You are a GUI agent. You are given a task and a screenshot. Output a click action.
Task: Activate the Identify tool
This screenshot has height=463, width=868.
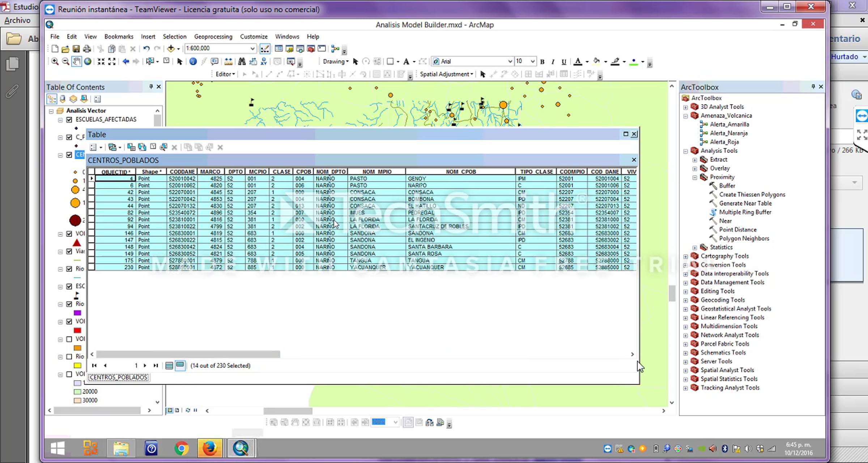(x=193, y=61)
